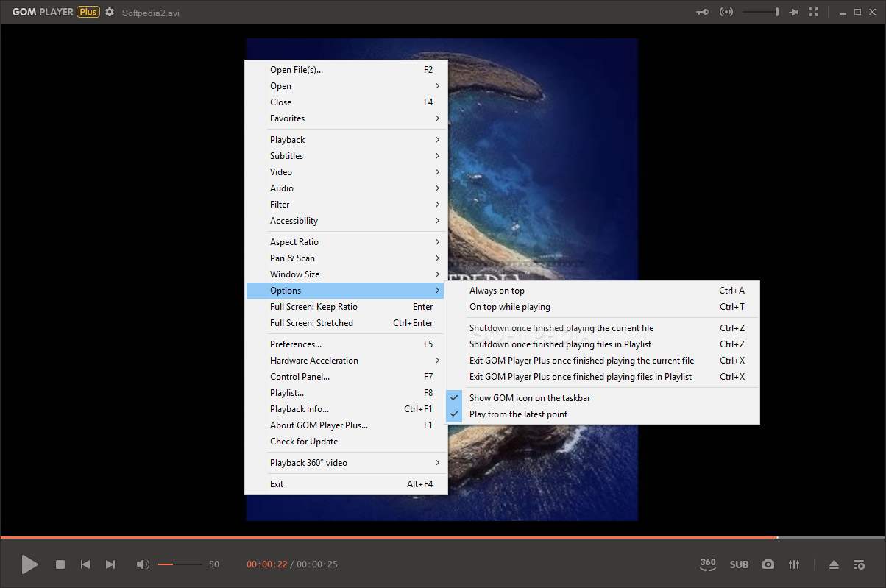Expand the Accessibility submenu
The image size is (886, 588).
(x=346, y=221)
